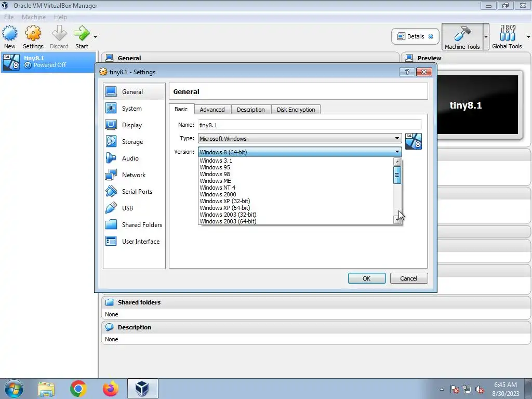Open Storage settings category
Image resolution: width=532 pixels, height=399 pixels.
click(x=134, y=141)
